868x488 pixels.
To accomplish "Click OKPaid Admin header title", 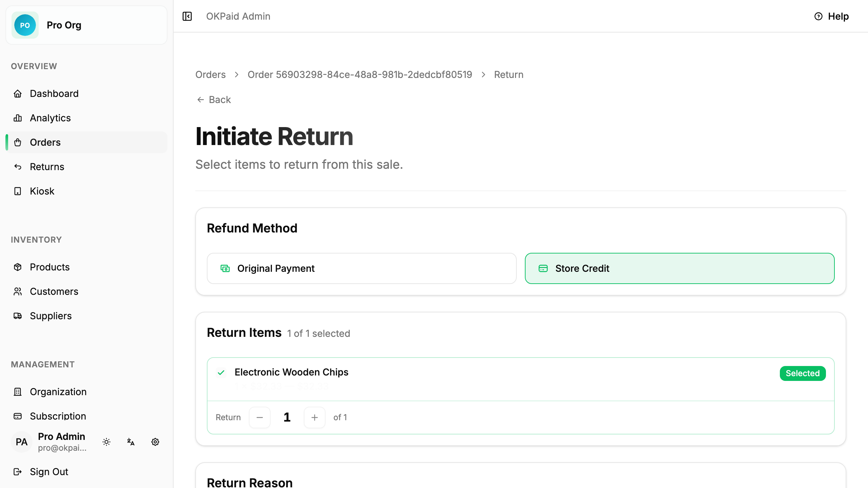I will click(x=238, y=16).
